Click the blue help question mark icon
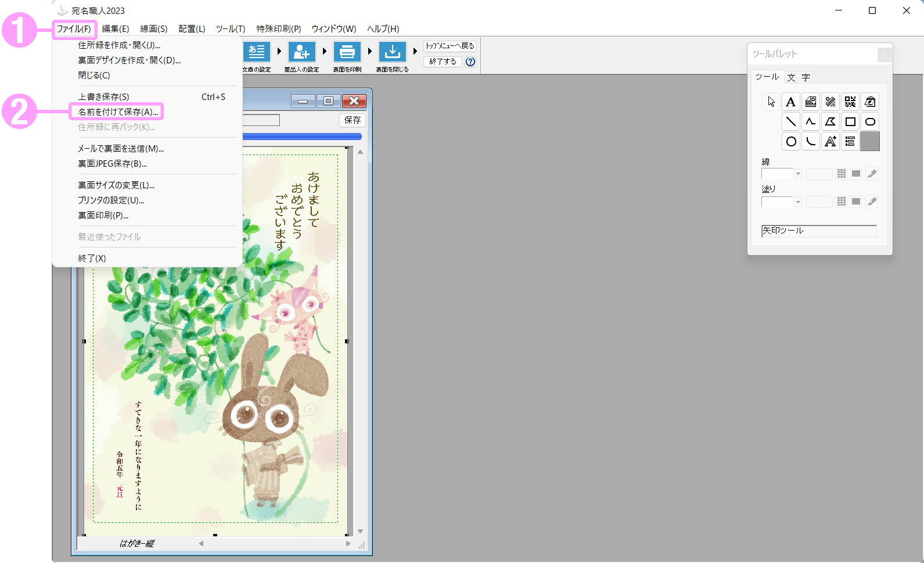The width and height of the screenshot is (924, 563). 470,62
